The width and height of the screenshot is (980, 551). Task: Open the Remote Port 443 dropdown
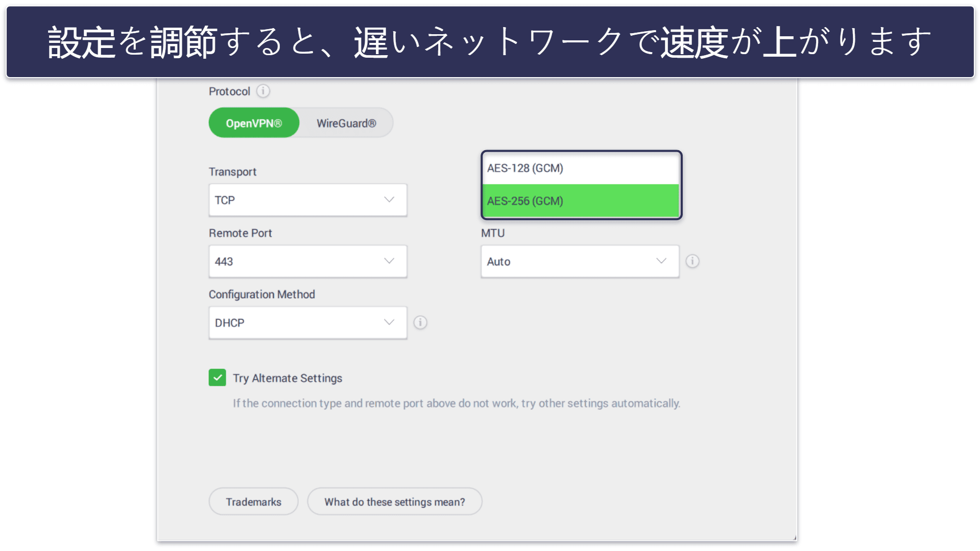click(308, 261)
